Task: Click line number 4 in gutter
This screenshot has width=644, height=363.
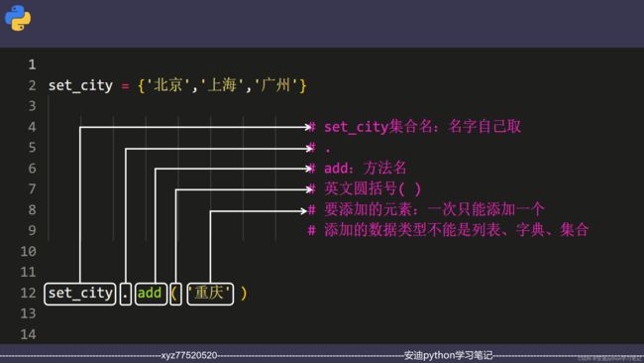Action: tap(32, 127)
